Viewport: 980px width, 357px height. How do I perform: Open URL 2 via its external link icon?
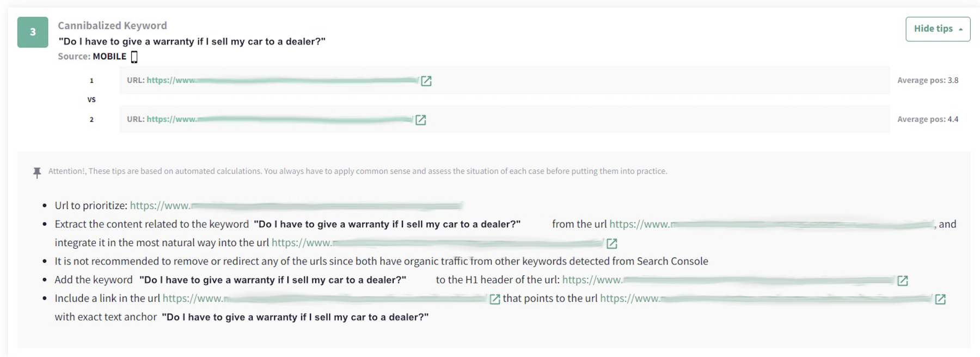420,119
